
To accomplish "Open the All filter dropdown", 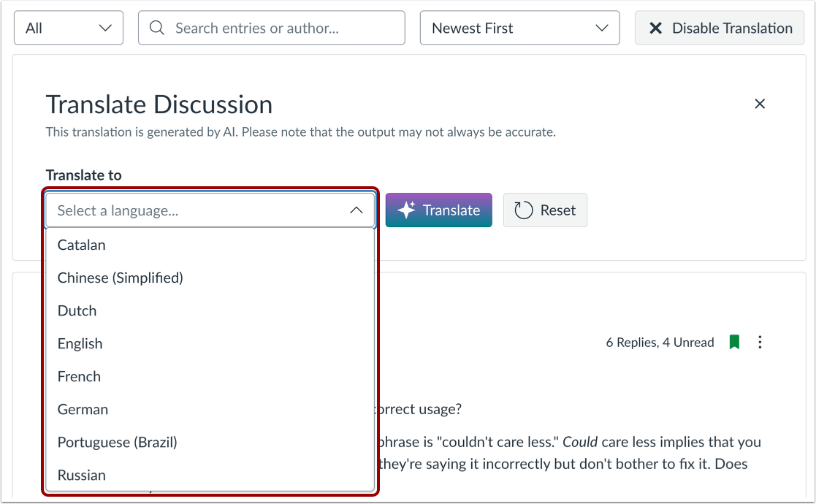I will [x=68, y=28].
